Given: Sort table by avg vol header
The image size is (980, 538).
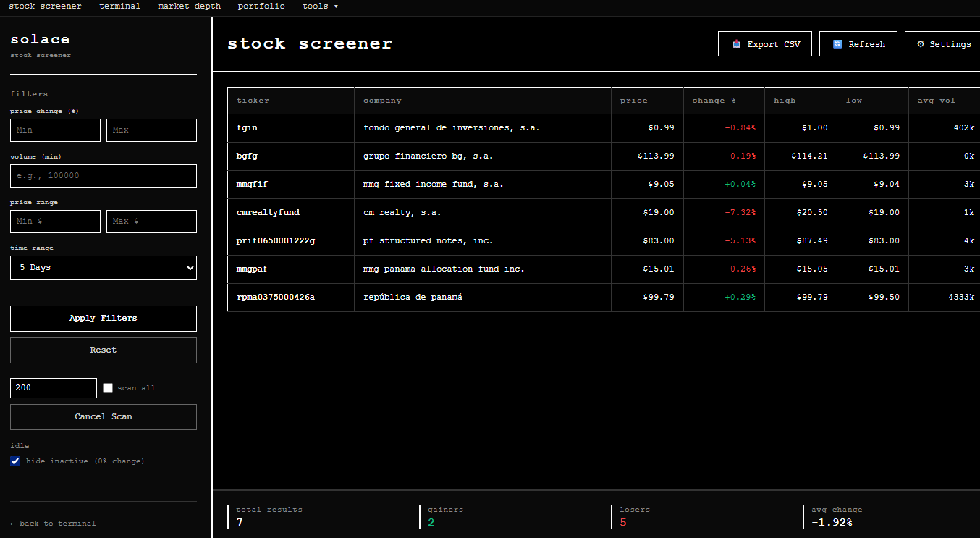Looking at the screenshot, I should pyautogui.click(x=937, y=101).
